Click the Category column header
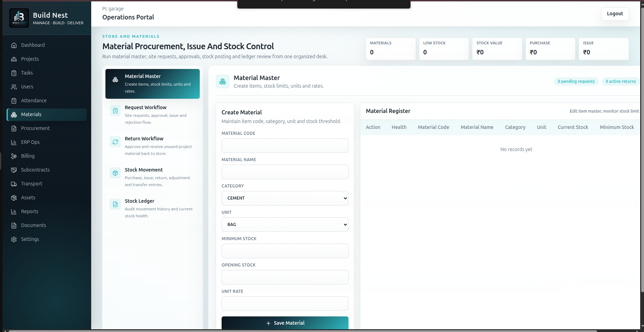 point(515,127)
